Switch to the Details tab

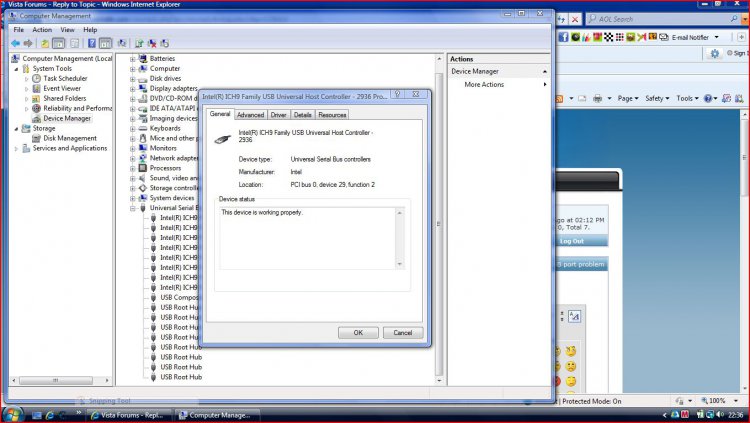(303, 115)
